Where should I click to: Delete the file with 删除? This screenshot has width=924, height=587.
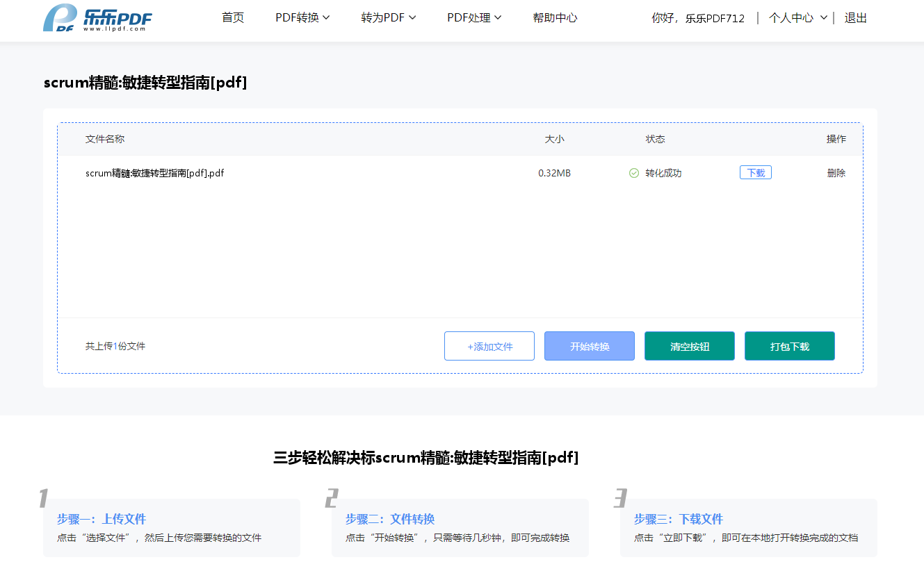point(836,173)
